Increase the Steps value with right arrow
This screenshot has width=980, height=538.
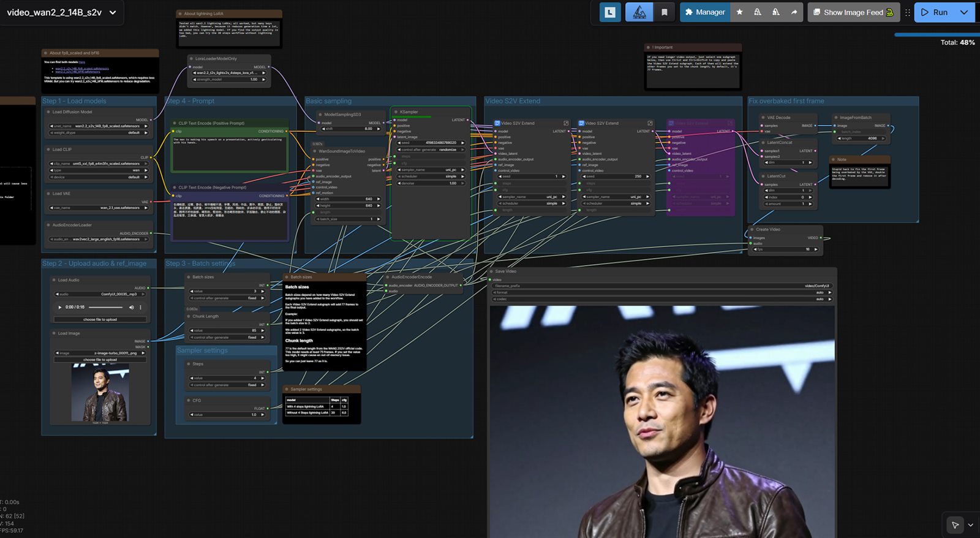click(x=263, y=378)
